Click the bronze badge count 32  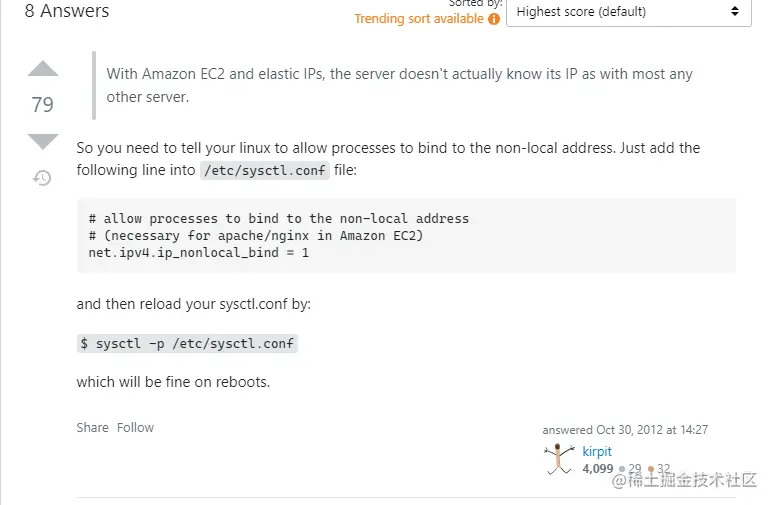pos(663,468)
